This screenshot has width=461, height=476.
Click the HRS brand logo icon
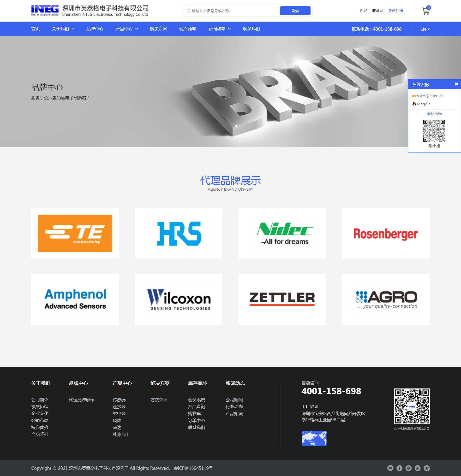tap(179, 233)
